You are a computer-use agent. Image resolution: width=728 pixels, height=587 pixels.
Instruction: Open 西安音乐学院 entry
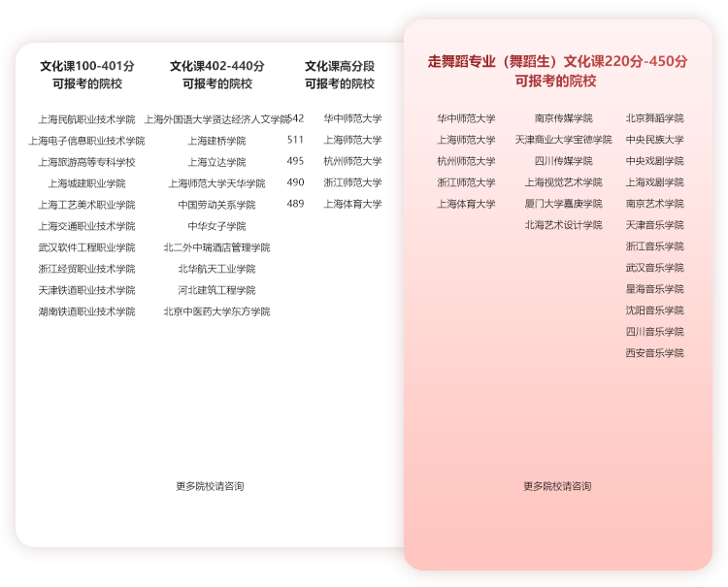[654, 353]
